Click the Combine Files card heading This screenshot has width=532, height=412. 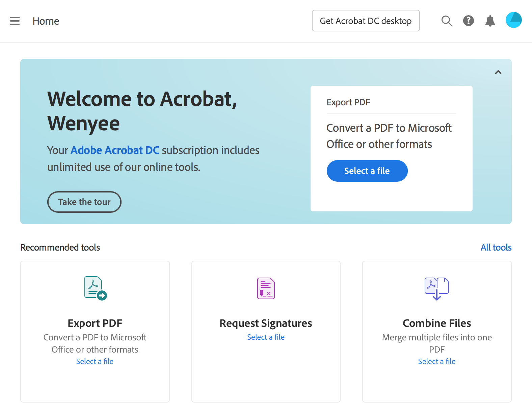tap(437, 323)
